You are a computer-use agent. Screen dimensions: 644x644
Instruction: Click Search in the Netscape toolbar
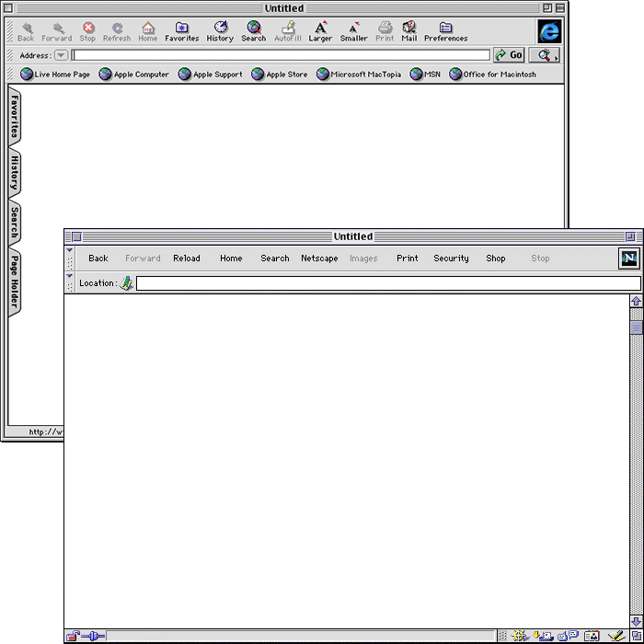pyautogui.click(x=275, y=259)
